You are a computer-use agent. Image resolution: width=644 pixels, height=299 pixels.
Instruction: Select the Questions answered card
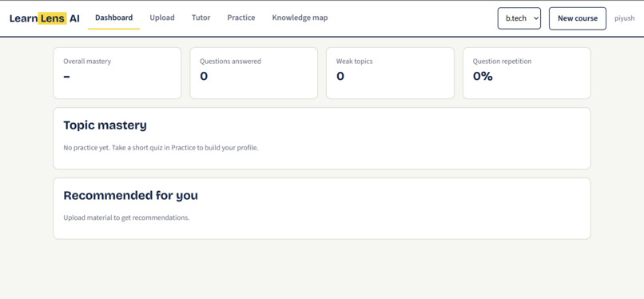tap(253, 73)
